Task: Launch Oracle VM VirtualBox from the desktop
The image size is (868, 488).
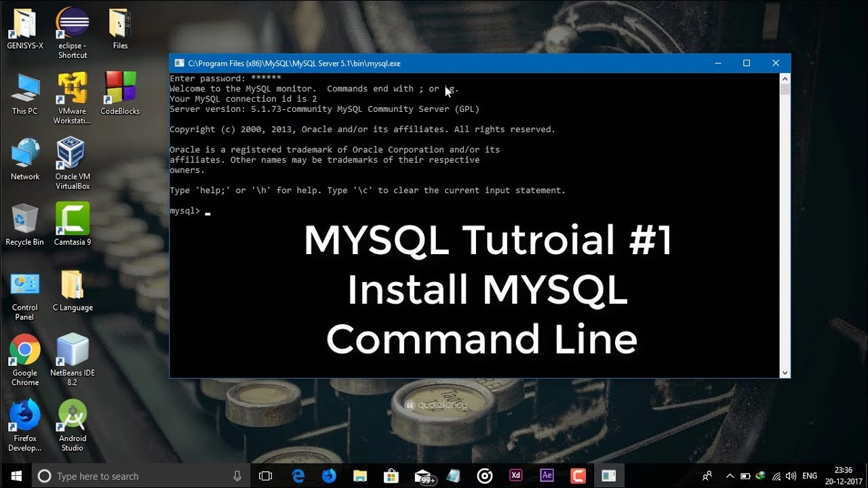Action: pos(73,163)
